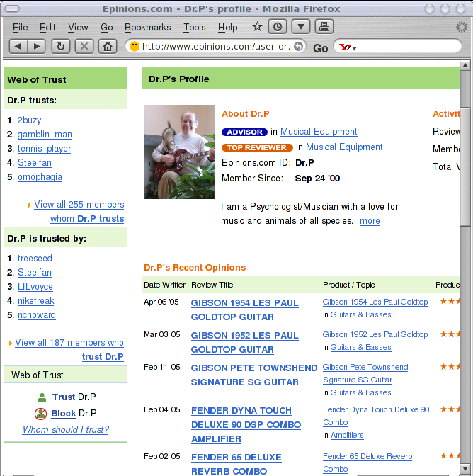The height and width of the screenshot is (476, 473).
Task: Open LILvoyce profile link
Action: pyautogui.click(x=35, y=287)
